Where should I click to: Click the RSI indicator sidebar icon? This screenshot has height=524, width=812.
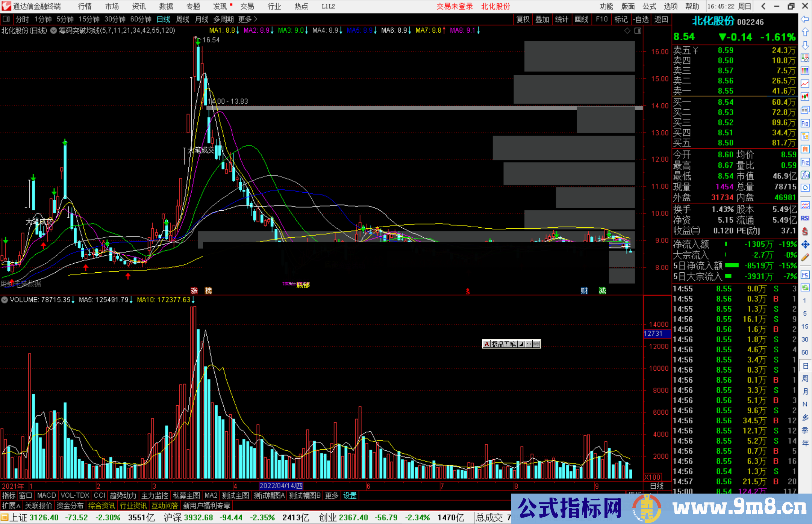click(x=805, y=218)
